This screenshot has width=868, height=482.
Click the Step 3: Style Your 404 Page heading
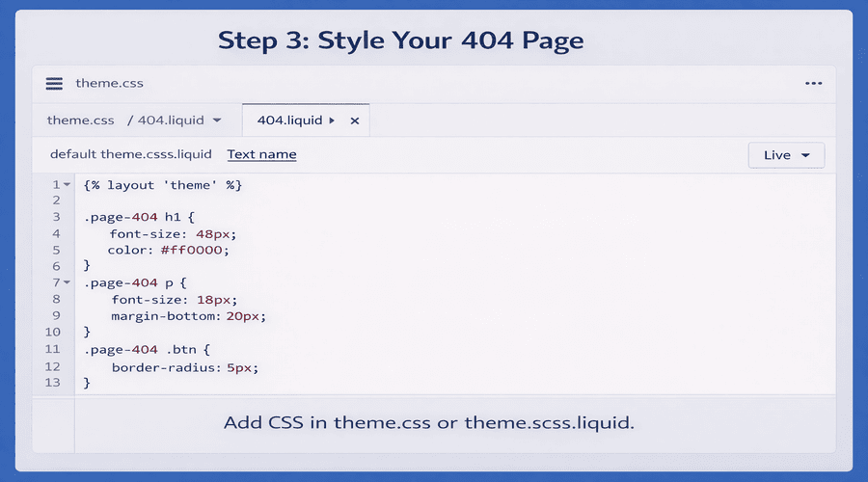pyautogui.click(x=401, y=40)
